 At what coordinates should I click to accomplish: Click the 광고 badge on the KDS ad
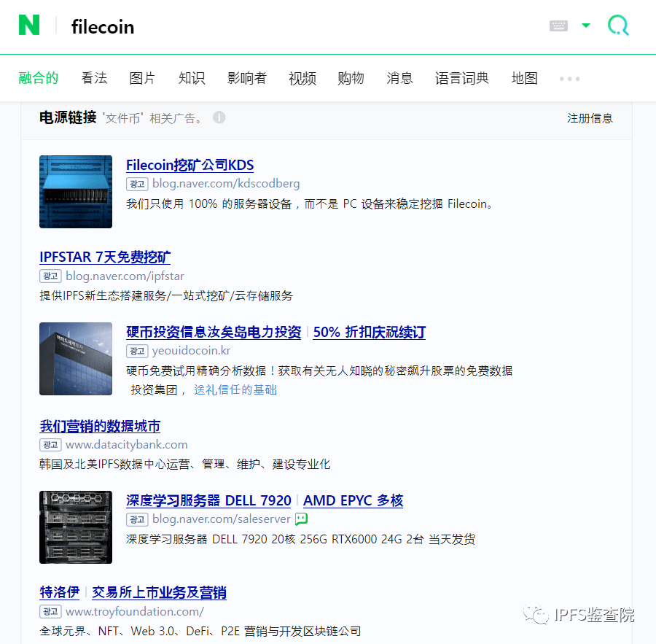(137, 184)
